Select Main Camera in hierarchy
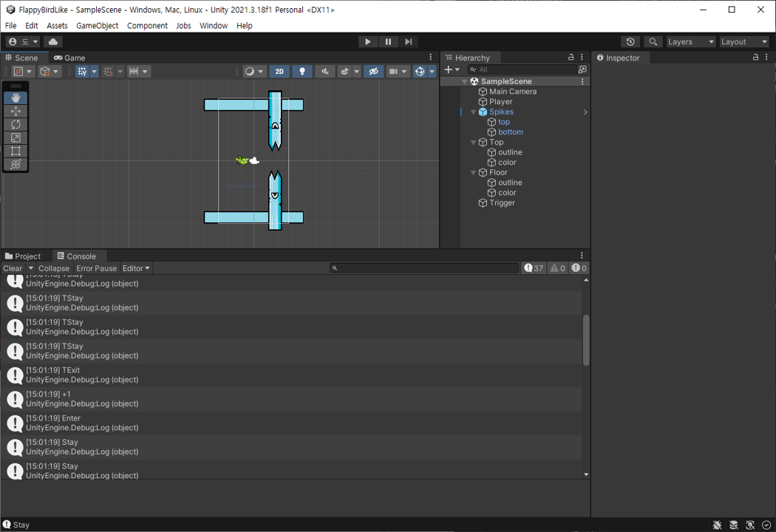776x532 pixels. [x=513, y=92]
